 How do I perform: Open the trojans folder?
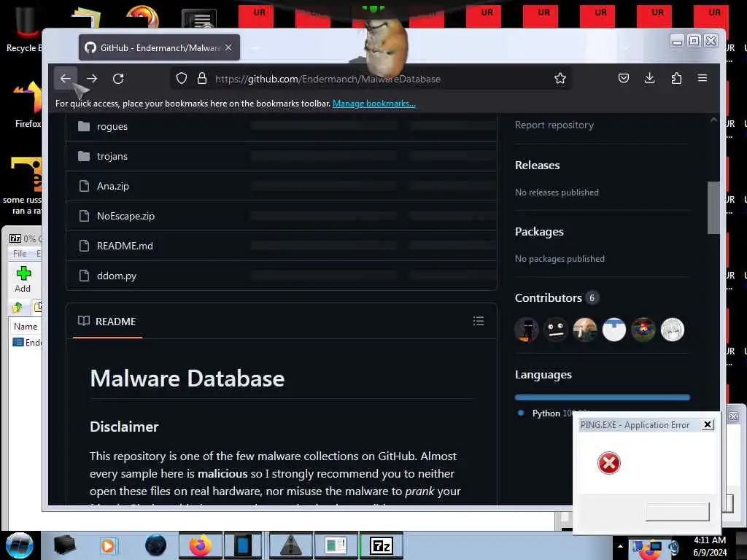click(112, 156)
